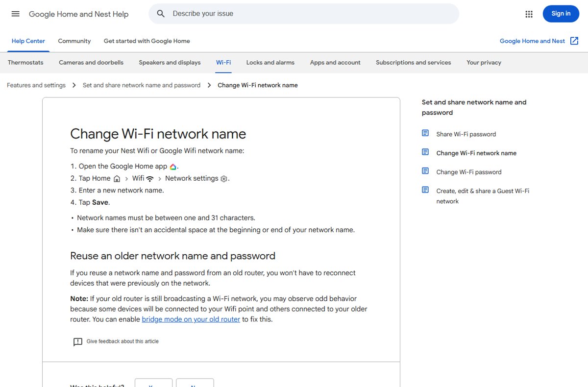This screenshot has height=387, width=588.
Task: Select Locks and alarms category
Action: [x=270, y=63]
